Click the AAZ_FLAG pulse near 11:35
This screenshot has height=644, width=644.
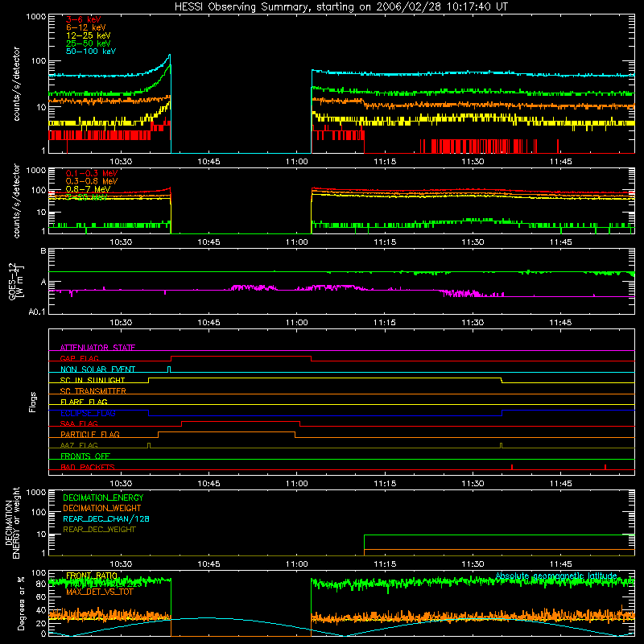coord(501,446)
